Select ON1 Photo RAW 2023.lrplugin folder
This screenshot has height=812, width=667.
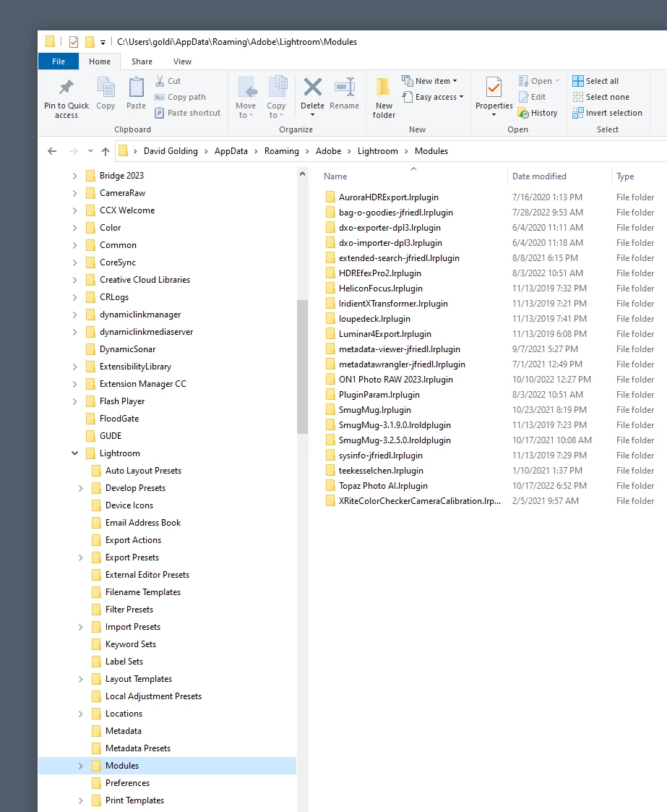click(396, 380)
